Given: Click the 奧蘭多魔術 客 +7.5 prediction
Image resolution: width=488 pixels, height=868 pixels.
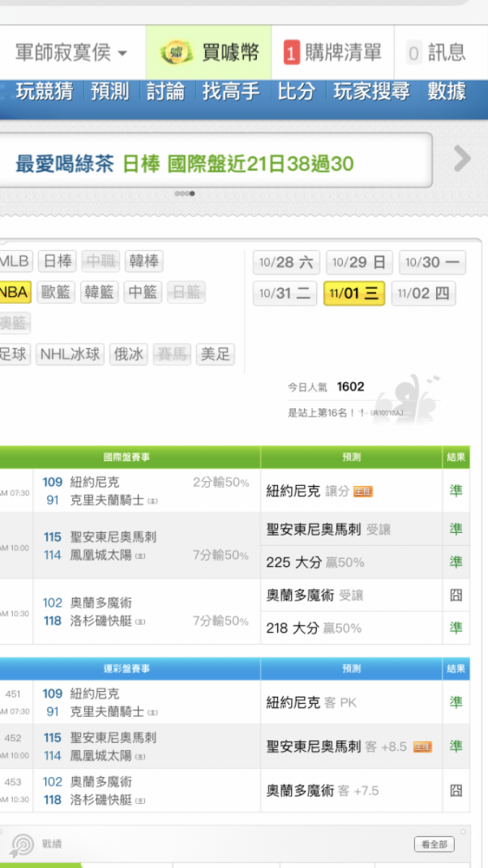Looking at the screenshot, I should click(322, 791).
